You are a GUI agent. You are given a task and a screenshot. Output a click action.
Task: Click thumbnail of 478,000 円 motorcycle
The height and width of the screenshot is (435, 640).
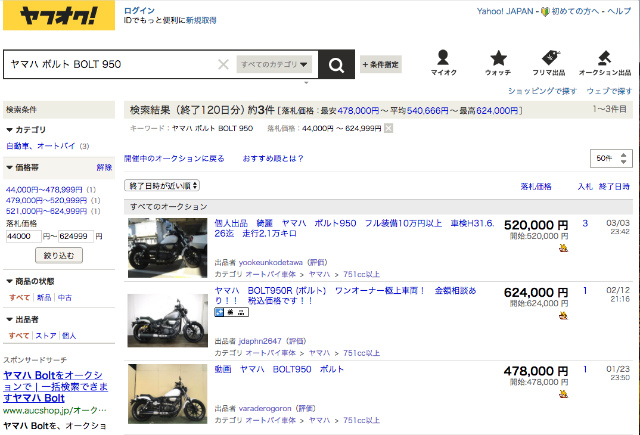pyautogui.click(x=167, y=394)
